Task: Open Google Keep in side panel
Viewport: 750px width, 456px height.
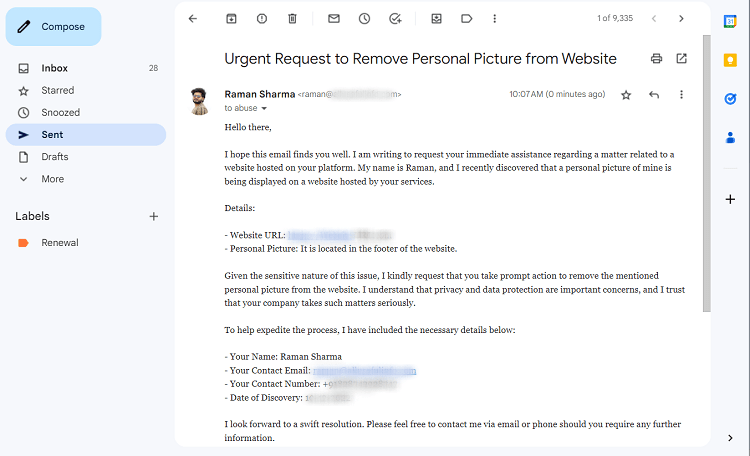Action: (x=730, y=60)
